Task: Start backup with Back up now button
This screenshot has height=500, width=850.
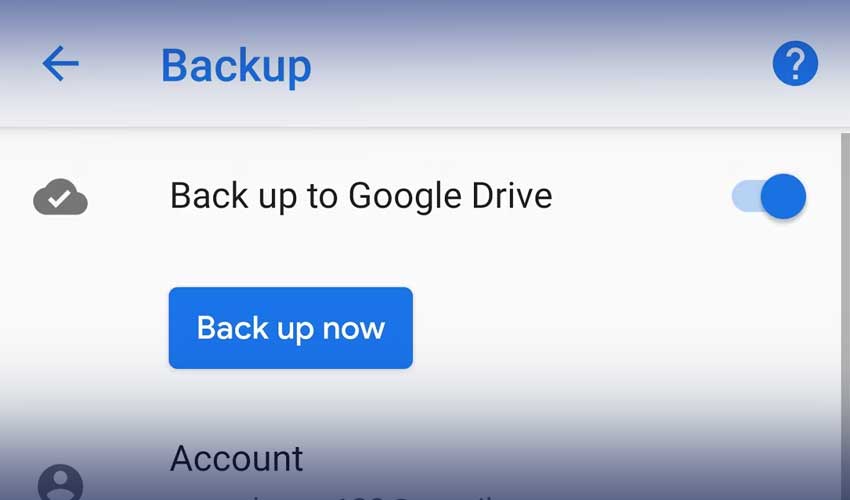Action: click(x=291, y=328)
